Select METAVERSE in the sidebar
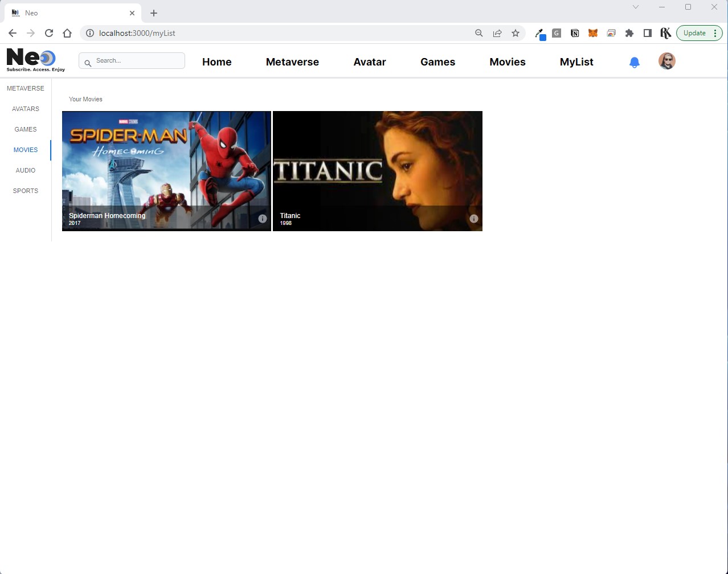The height and width of the screenshot is (574, 728). coord(26,88)
